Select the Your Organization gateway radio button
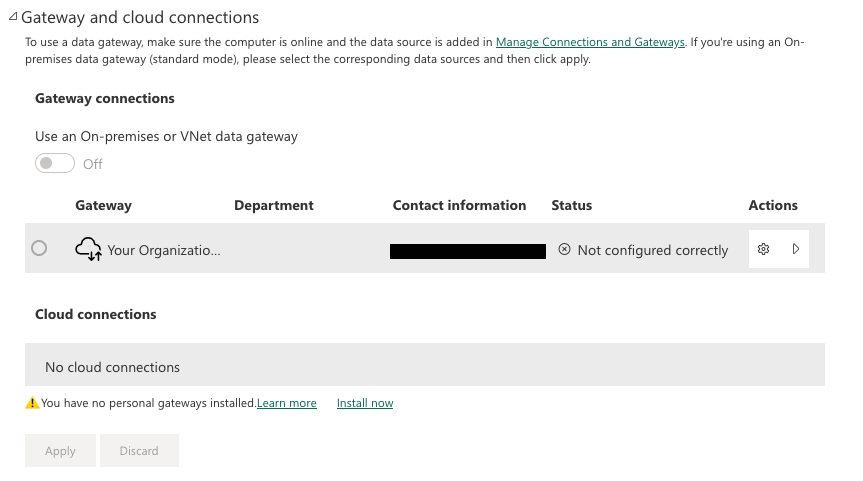Screen dimensions: 863x481 (x=39, y=248)
